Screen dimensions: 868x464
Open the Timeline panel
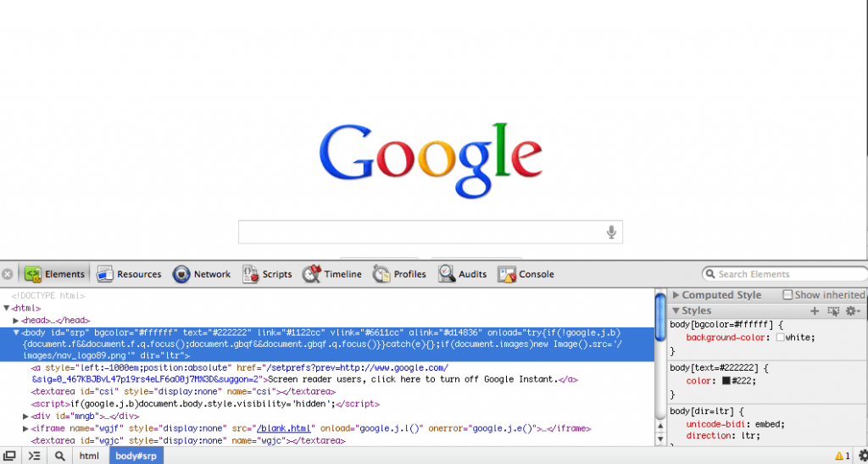click(x=332, y=274)
